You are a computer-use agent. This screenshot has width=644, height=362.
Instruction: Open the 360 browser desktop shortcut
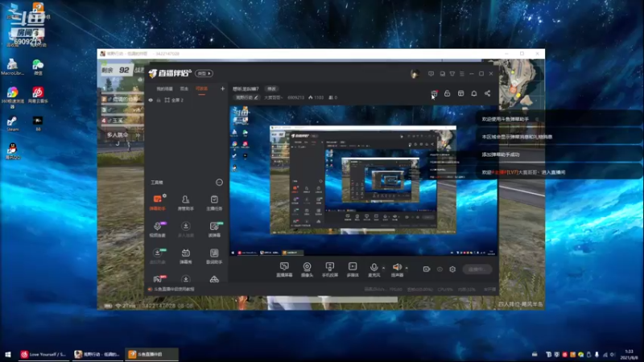point(12,97)
